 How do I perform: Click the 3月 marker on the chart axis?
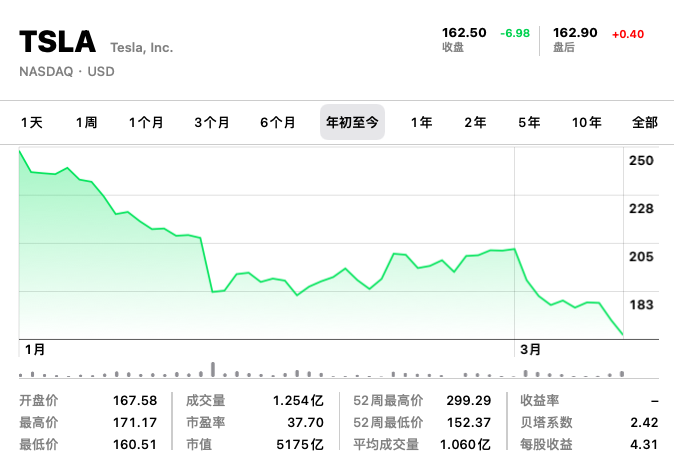coord(530,349)
